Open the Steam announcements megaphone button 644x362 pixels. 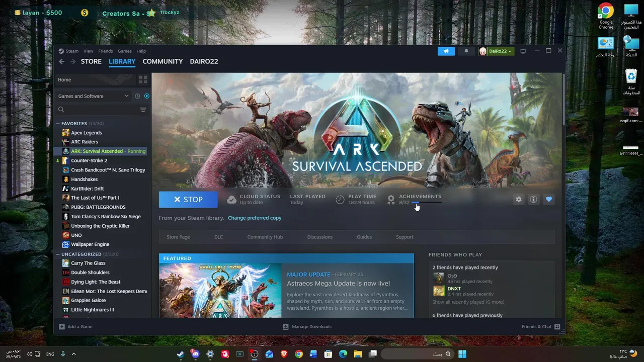click(x=446, y=51)
